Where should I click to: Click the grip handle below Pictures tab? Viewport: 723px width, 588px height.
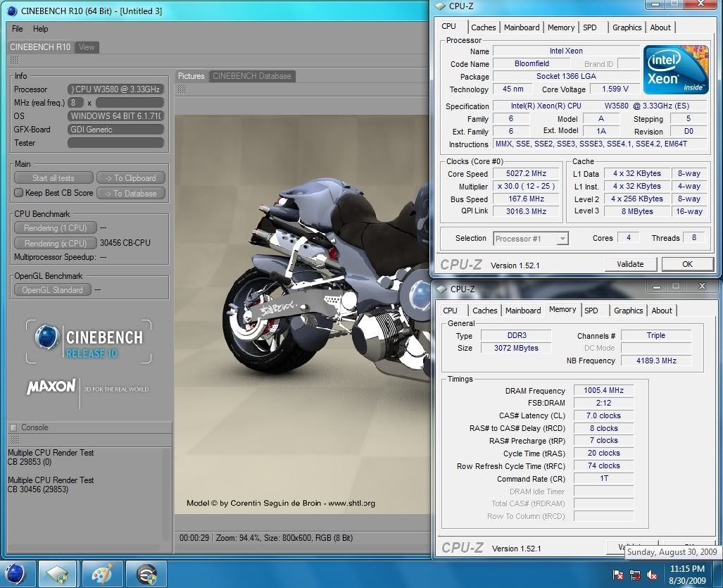click(x=182, y=89)
